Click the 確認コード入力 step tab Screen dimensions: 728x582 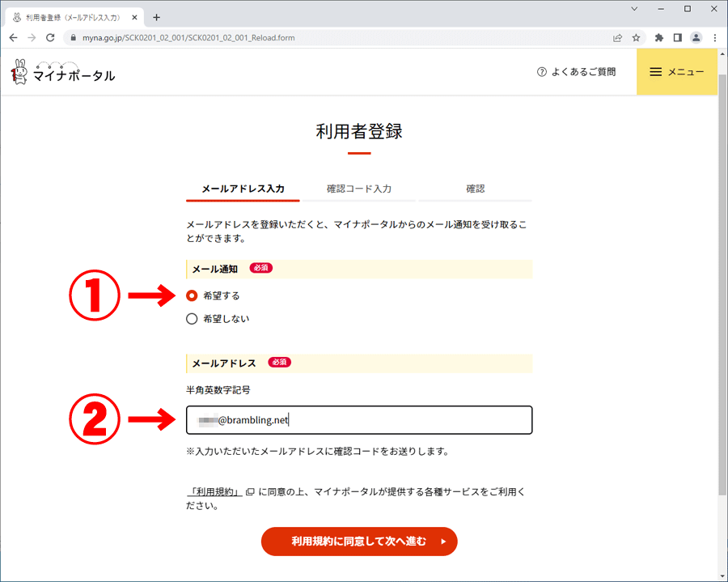coord(358,189)
